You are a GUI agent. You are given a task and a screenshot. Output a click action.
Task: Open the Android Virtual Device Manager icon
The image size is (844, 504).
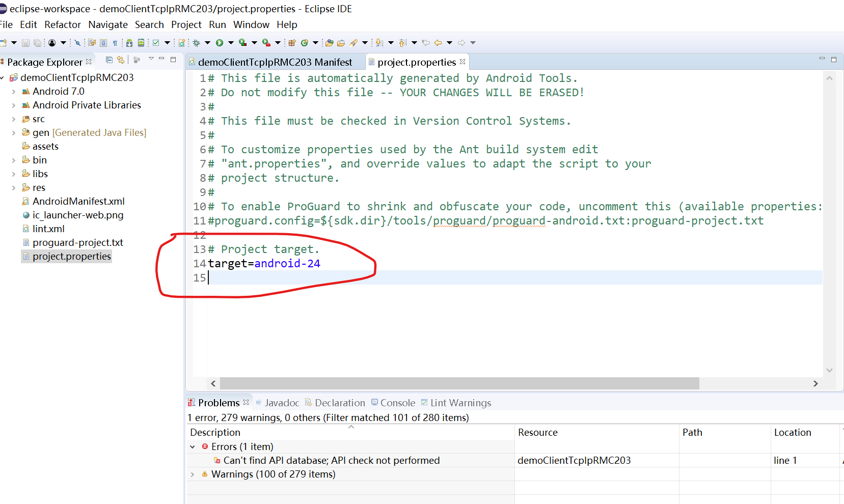pos(141,43)
